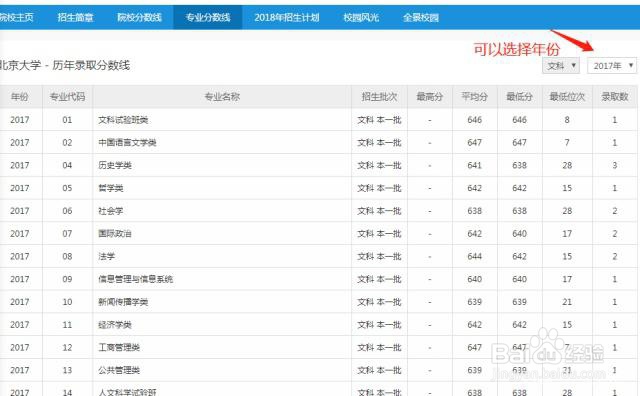This screenshot has height=396, width=640.
Task: Click major code 08 cell
Action: [x=67, y=256]
